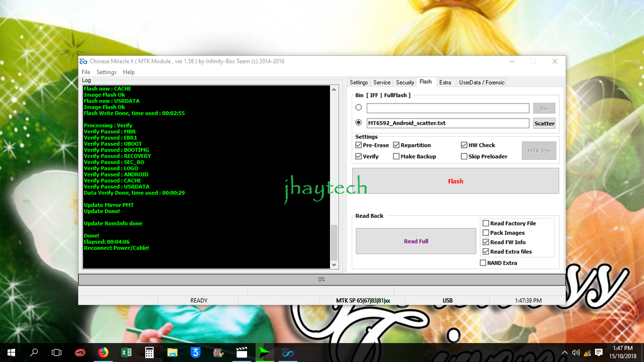The height and width of the screenshot is (362, 644).
Task: Enable the Make Backup checkbox
Action: pos(396,156)
